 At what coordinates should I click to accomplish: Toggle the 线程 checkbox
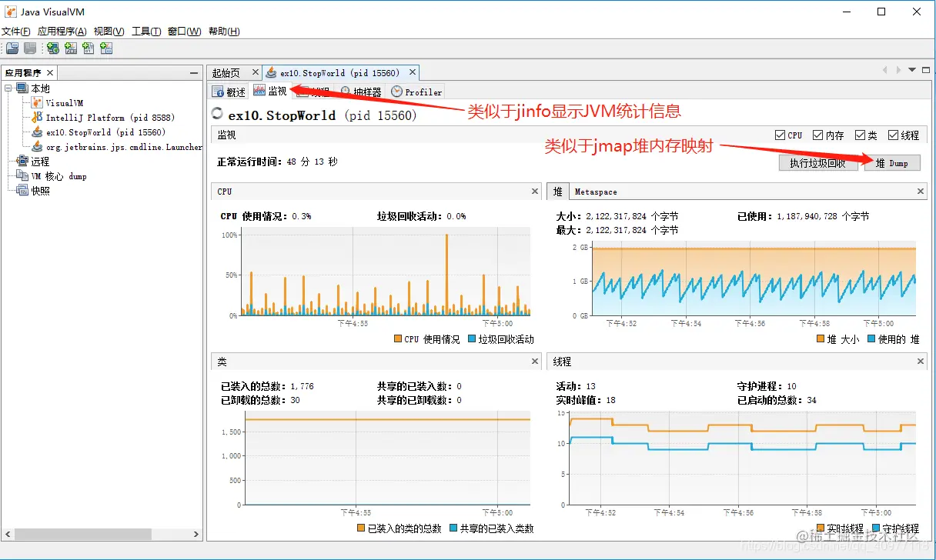pos(893,135)
